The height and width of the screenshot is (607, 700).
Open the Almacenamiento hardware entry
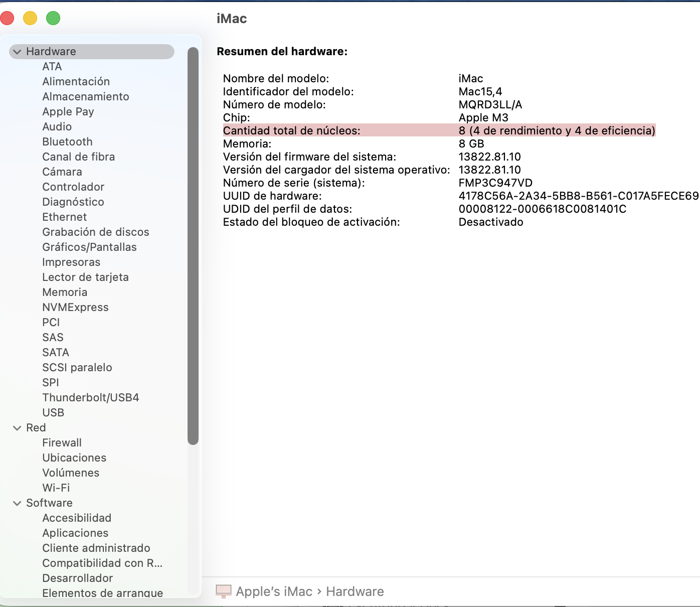[85, 97]
